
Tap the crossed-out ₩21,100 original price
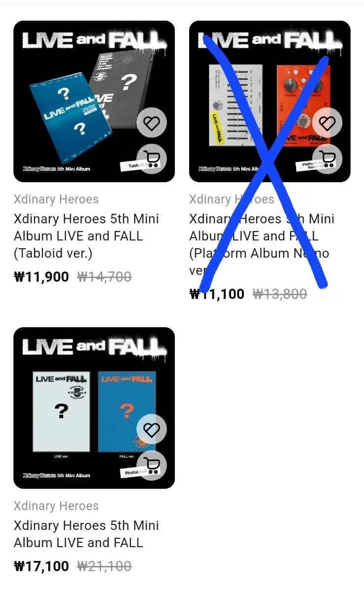click(104, 566)
